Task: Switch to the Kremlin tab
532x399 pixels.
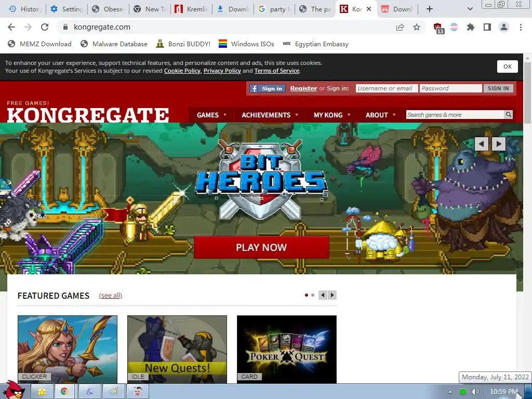Action: [192, 9]
